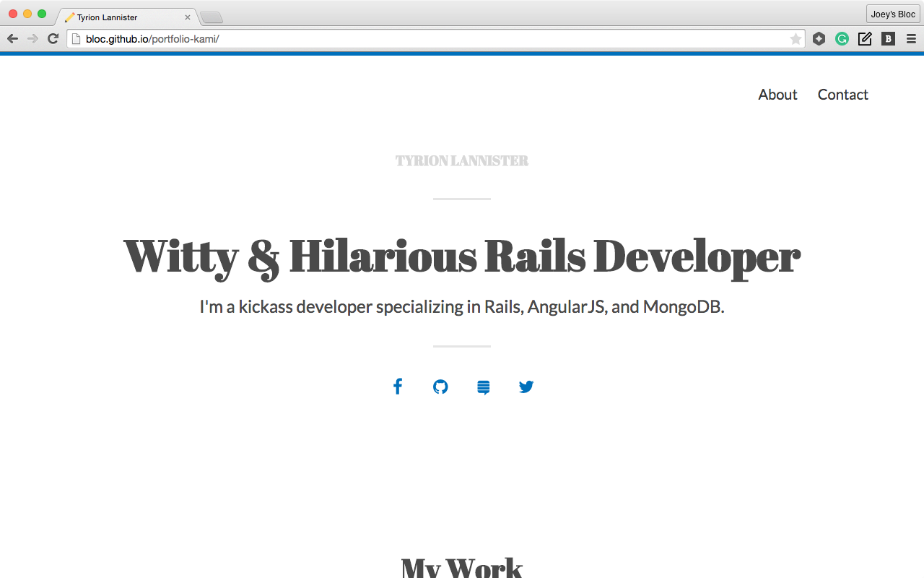Minimize the window with yellow button
924x578 pixels.
pos(27,14)
